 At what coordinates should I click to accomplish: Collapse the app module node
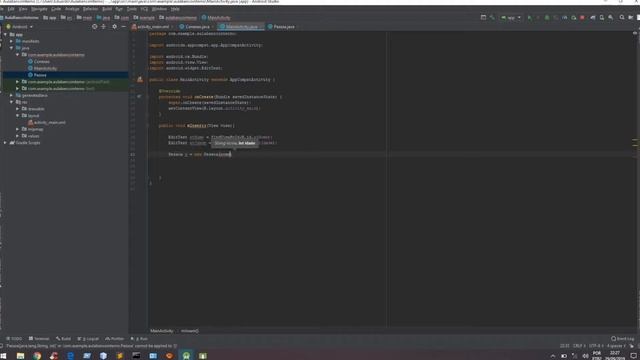click(5, 35)
